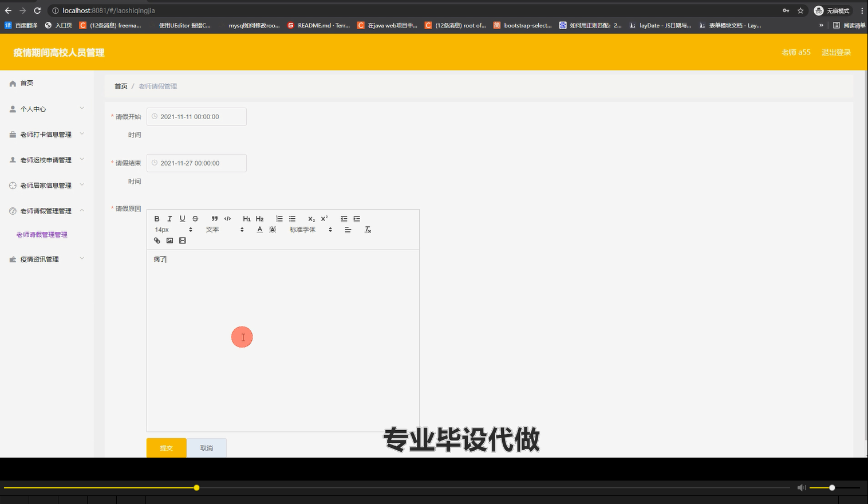Open the browser three-dot menu
Image resolution: width=868 pixels, height=504 pixels.
pos(862,10)
